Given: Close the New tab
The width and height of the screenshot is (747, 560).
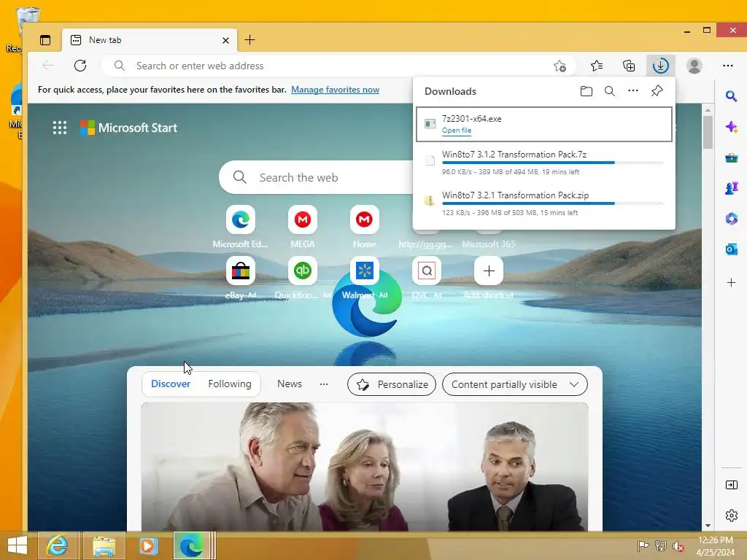Looking at the screenshot, I should pyautogui.click(x=226, y=41).
